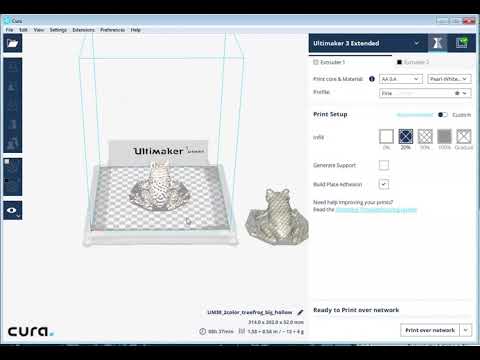Open the Help menu
Viewport: 480px width, 360px height.
point(136,30)
